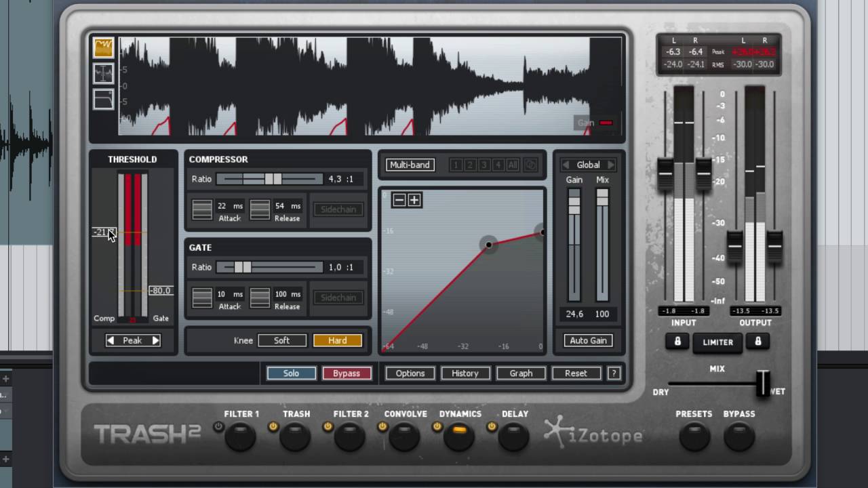Select the All bands button
This screenshot has width=868, height=488.
pos(513,165)
